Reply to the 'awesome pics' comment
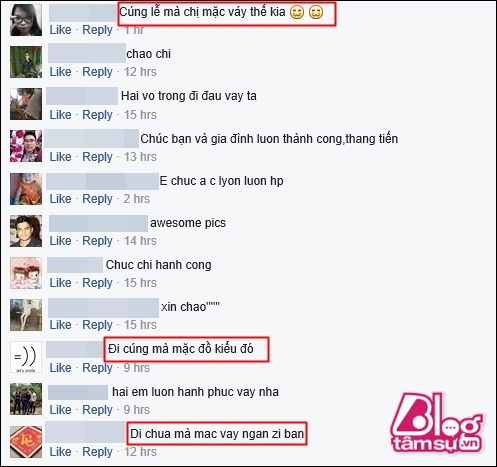The image size is (497, 467). pos(97,241)
